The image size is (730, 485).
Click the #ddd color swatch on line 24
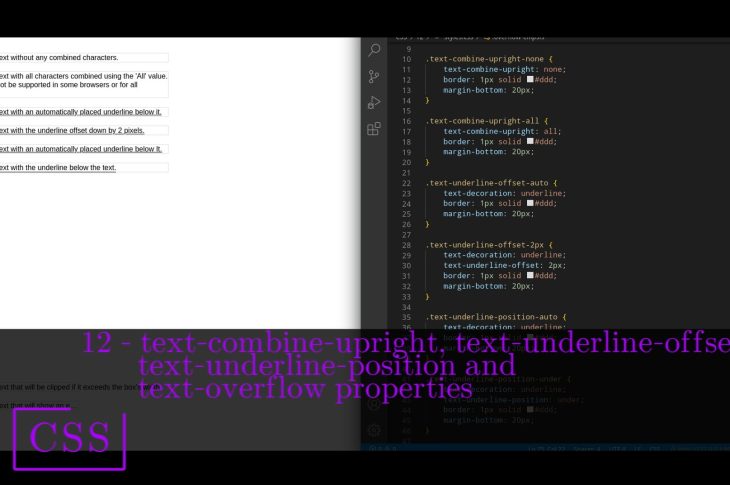tap(530, 203)
